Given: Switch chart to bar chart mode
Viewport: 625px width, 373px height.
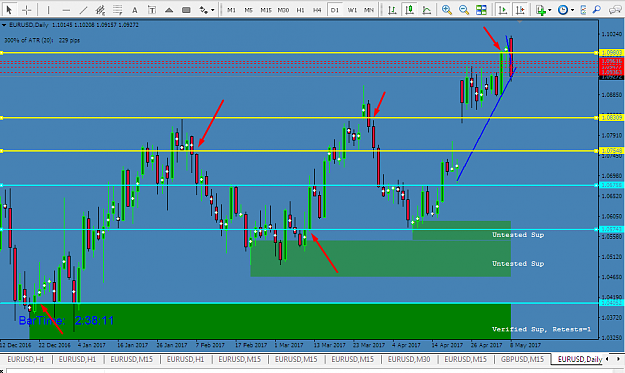Looking at the screenshot, I should (392, 10).
